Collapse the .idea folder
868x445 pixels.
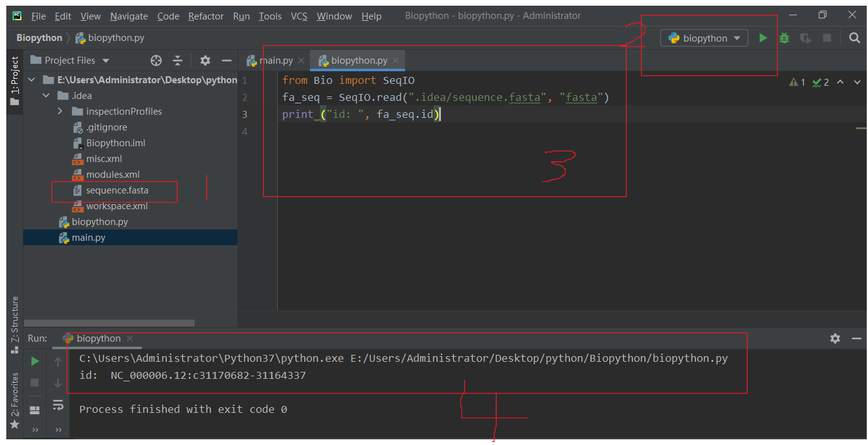point(45,95)
